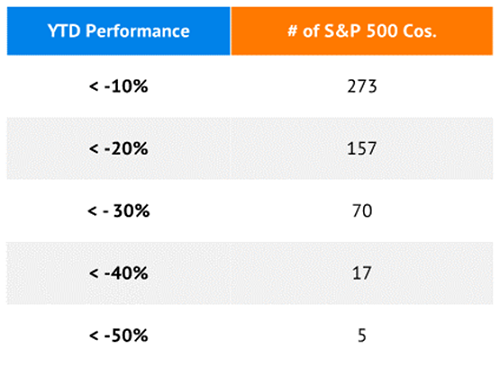Viewport: 500px width, 367px height.
Task: Click the value 273 in the table
Action: (x=362, y=86)
